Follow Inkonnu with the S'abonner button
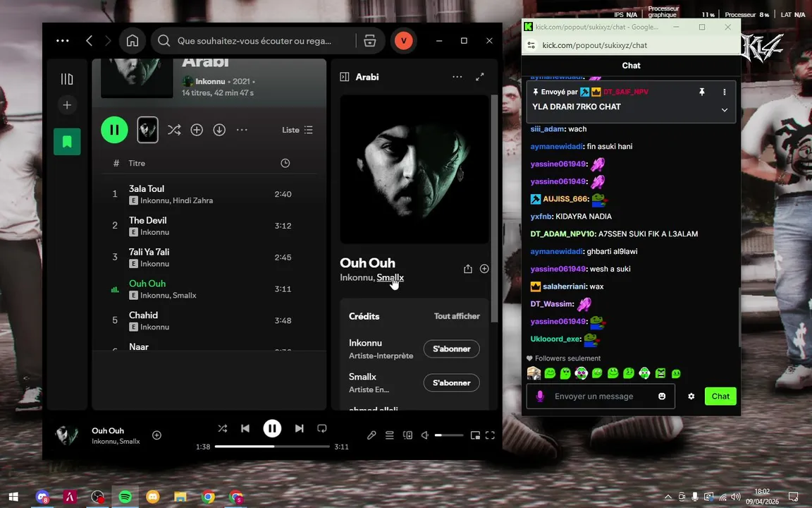812x508 pixels. click(x=452, y=349)
